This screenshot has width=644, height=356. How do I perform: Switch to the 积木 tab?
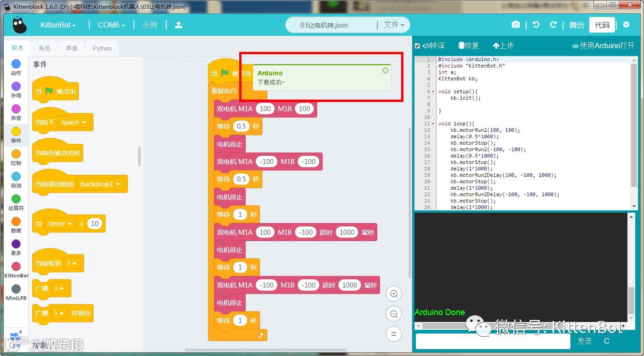click(17, 48)
